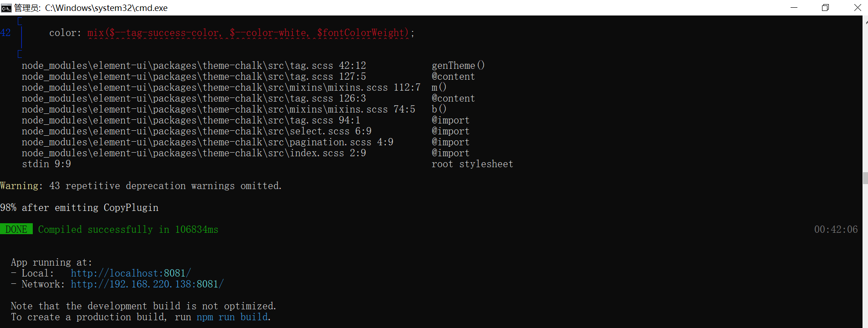Click the 'npm run build' command text
The height and width of the screenshot is (328, 868).
pyautogui.click(x=232, y=317)
